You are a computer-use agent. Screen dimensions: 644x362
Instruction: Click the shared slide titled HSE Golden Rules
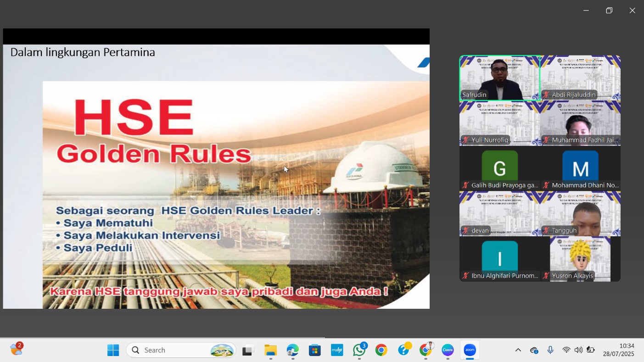216,177
